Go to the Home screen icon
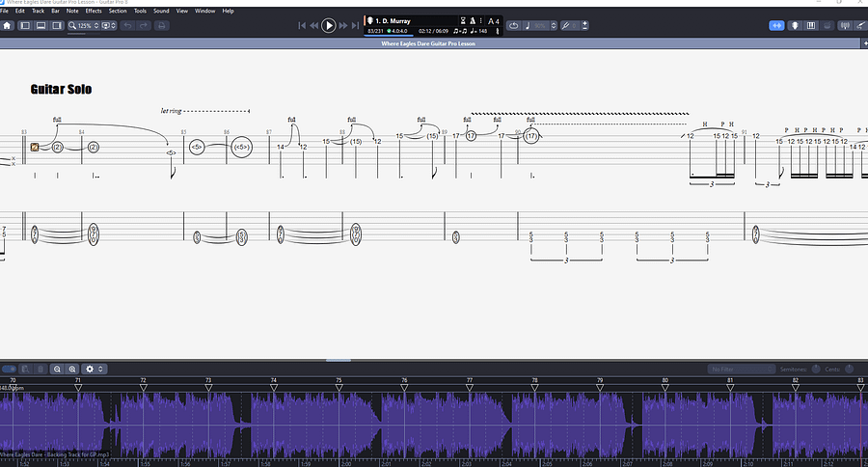The image size is (868, 467). tap(7, 25)
